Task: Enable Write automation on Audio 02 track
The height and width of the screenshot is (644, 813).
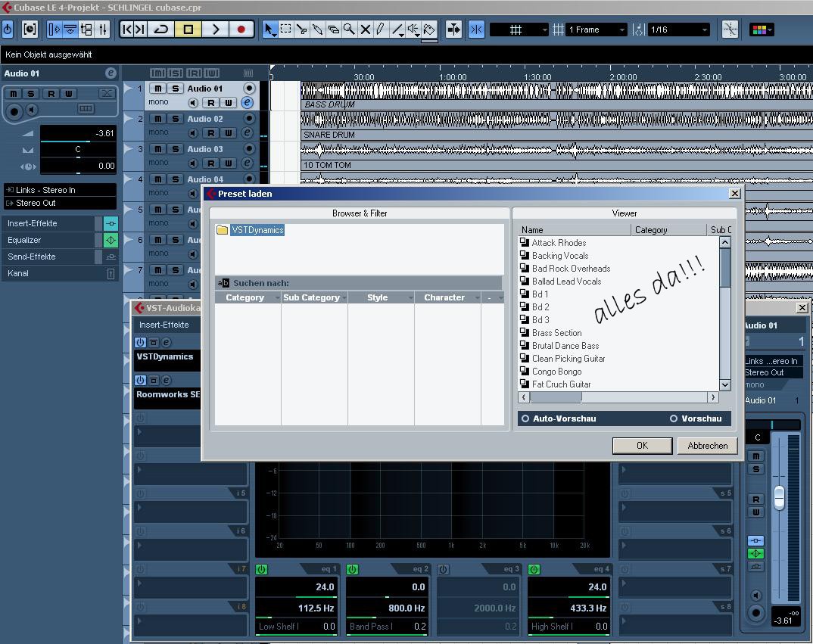Action: coord(228,133)
